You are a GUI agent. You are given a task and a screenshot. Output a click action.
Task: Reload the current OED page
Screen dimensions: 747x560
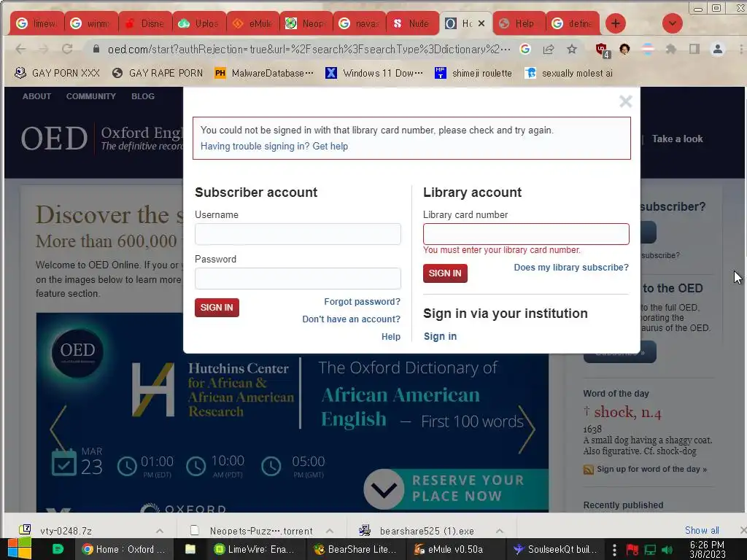[67, 49]
